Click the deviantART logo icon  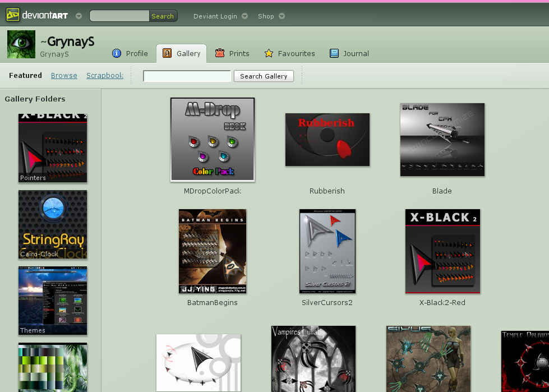point(12,15)
